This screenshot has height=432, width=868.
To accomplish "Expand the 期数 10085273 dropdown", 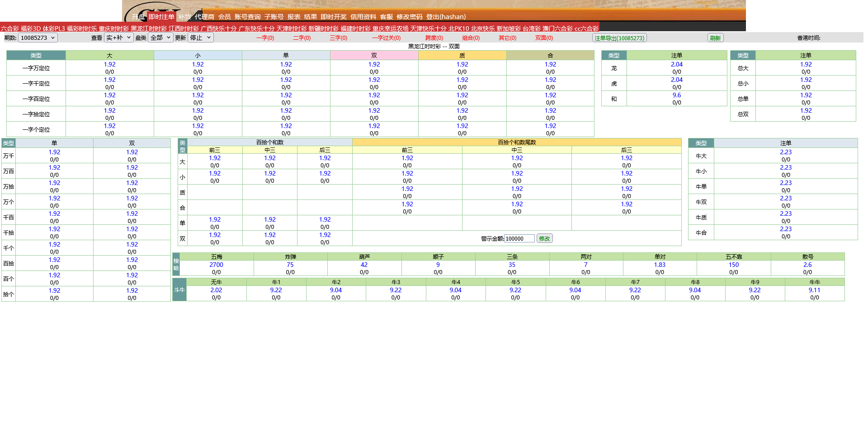I will tap(38, 38).
